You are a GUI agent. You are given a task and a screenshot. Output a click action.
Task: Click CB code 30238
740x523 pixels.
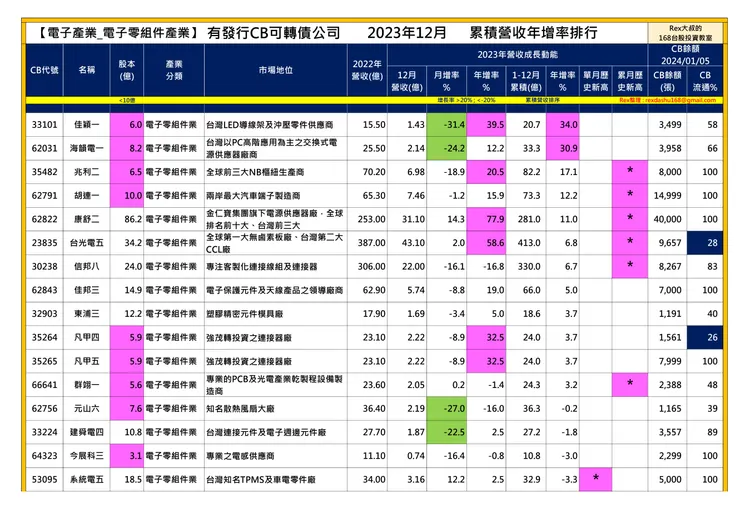pyautogui.click(x=44, y=266)
